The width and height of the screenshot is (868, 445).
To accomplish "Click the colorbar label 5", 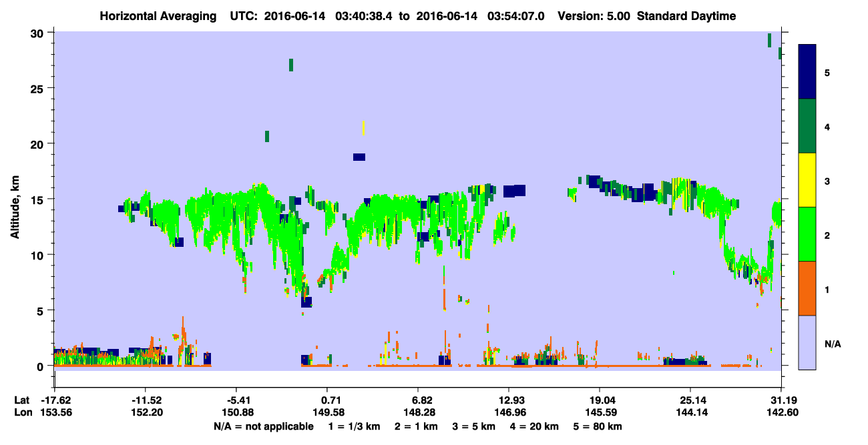I will [827, 72].
